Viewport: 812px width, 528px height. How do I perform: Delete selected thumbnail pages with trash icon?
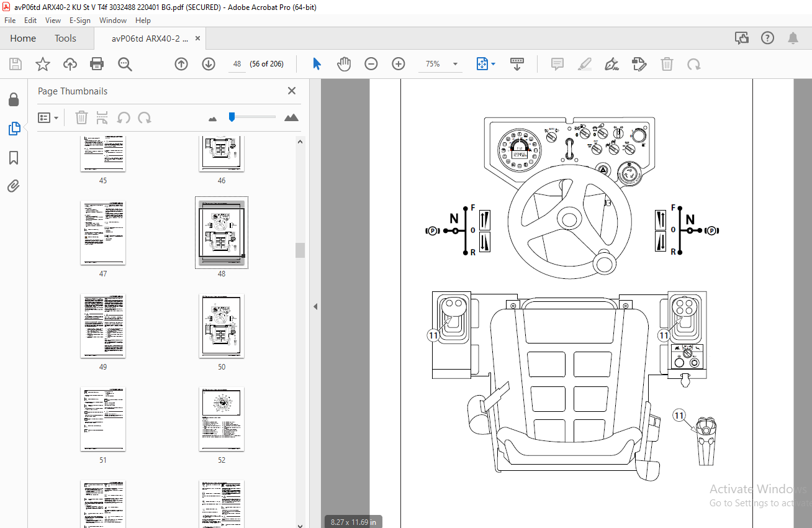tap(81, 117)
